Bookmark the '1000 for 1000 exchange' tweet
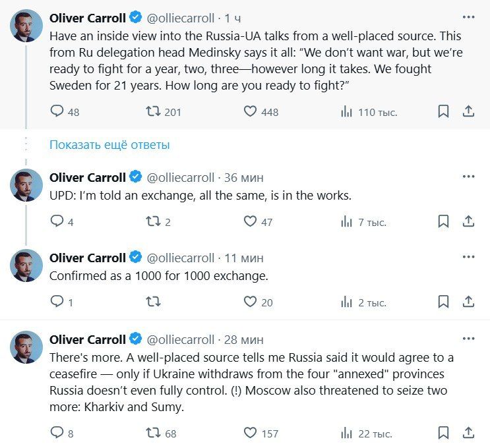Image resolution: width=490 pixels, height=448 pixels. [444, 302]
